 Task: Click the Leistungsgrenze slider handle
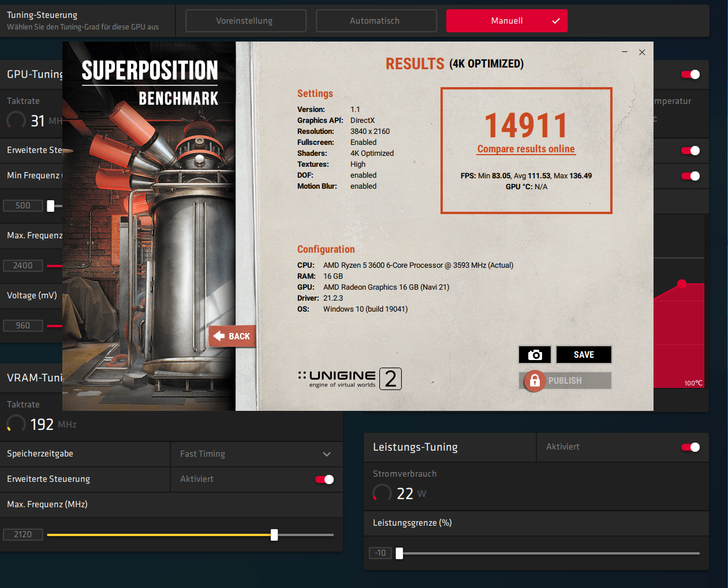[399, 553]
